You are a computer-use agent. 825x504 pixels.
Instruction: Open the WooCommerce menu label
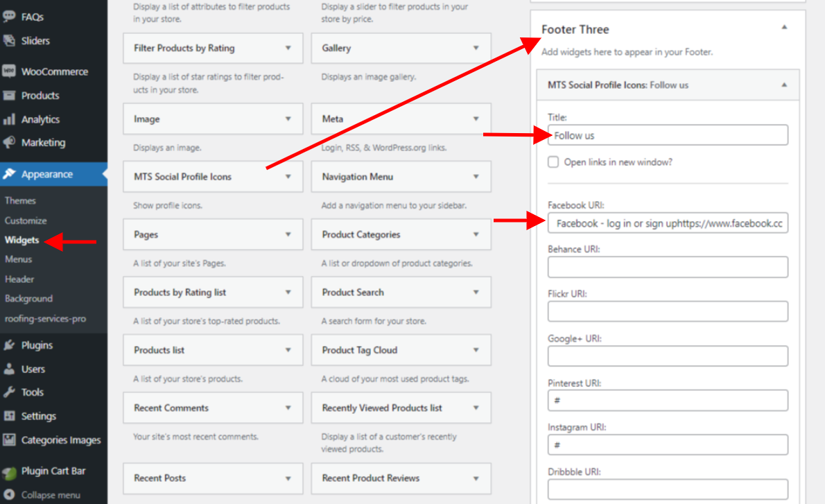55,71
